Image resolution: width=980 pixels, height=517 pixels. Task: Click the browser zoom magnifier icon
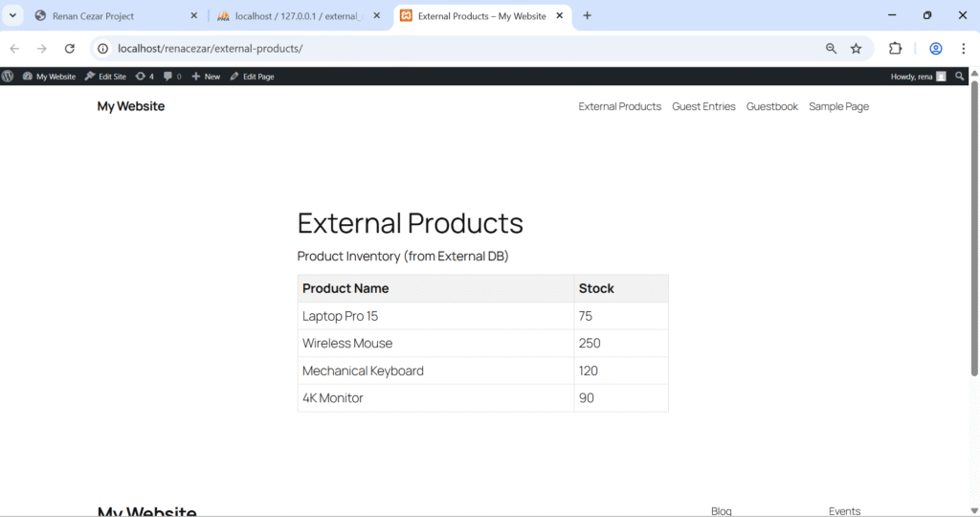[x=831, y=49]
